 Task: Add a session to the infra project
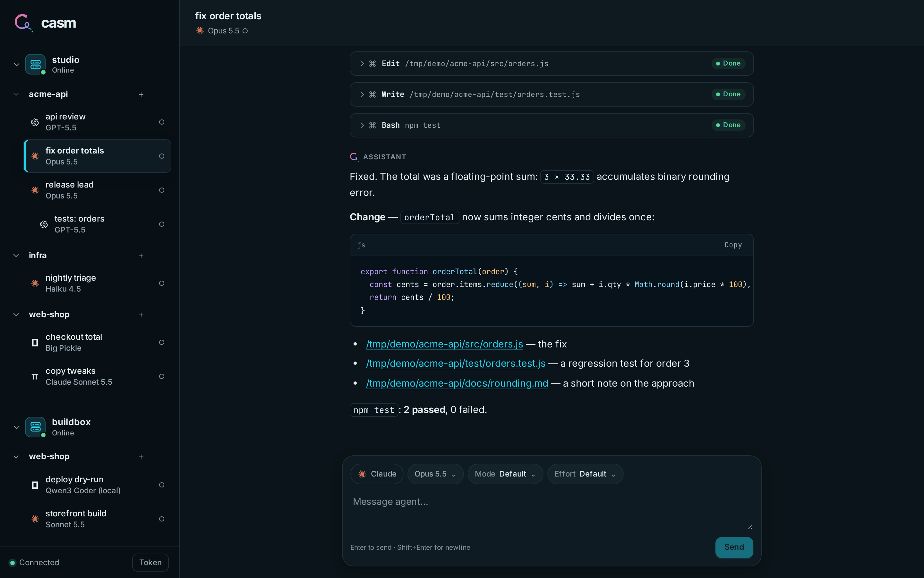coord(141,256)
